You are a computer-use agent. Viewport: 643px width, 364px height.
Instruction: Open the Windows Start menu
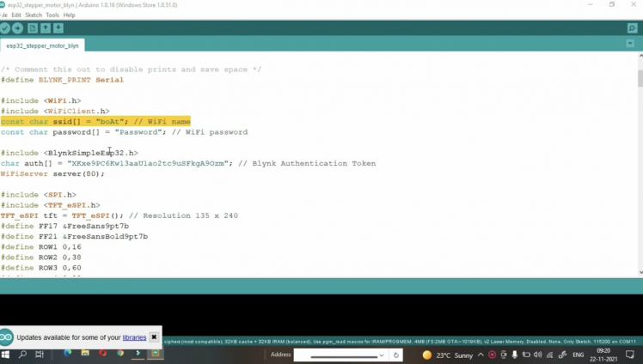tap(6, 355)
